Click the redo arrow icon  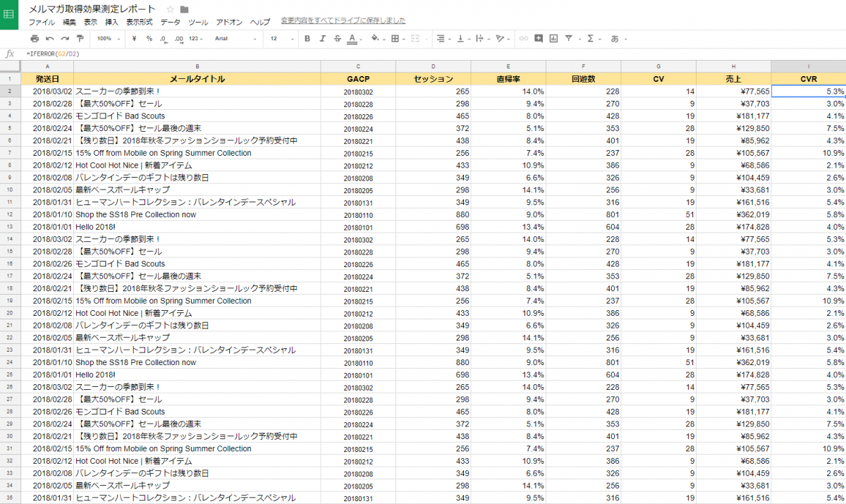[65, 38]
